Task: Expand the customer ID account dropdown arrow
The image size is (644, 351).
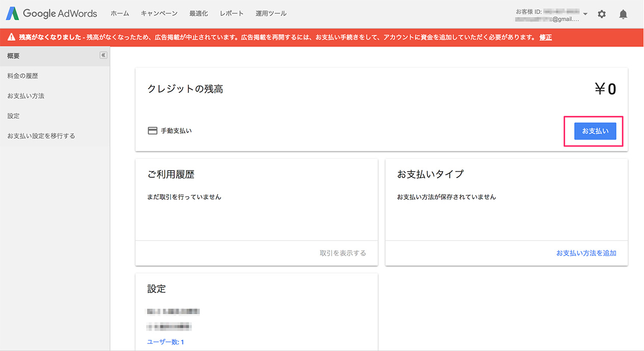Action: 585,14
